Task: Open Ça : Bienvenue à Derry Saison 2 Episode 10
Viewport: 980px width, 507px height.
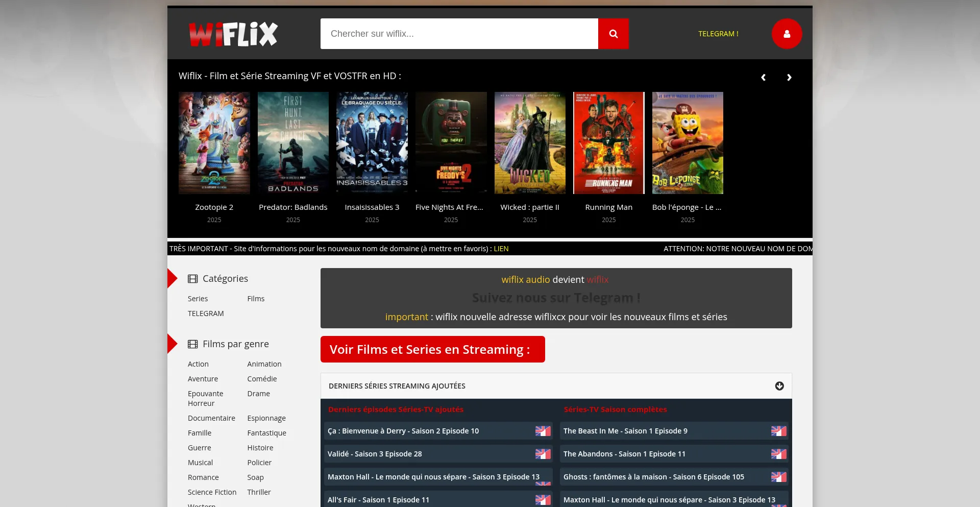Action: tap(438, 431)
